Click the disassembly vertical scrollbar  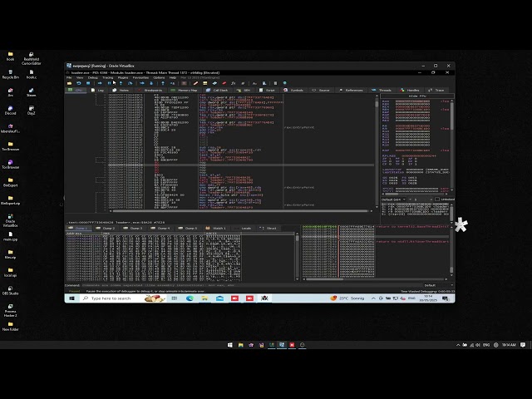(x=377, y=151)
